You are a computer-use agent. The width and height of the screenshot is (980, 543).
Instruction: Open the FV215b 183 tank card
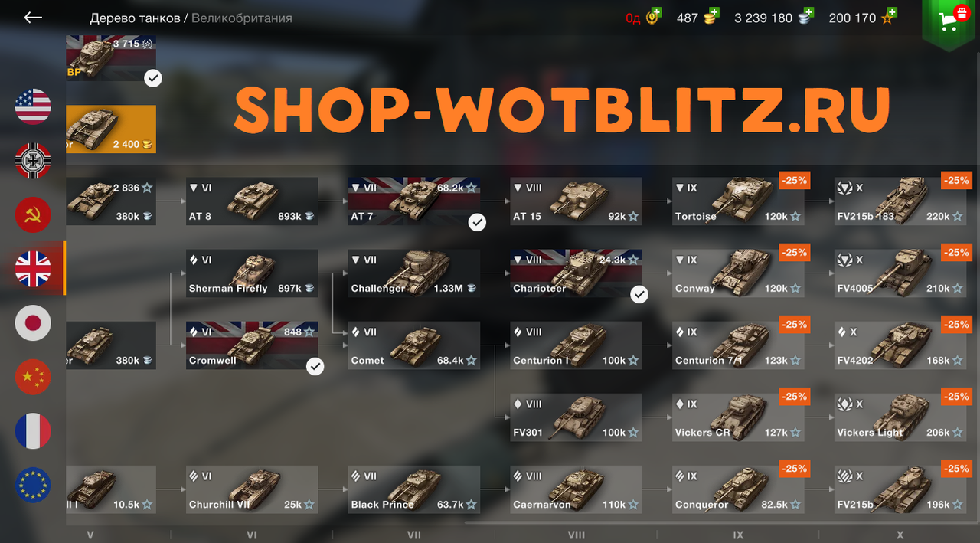click(900, 201)
